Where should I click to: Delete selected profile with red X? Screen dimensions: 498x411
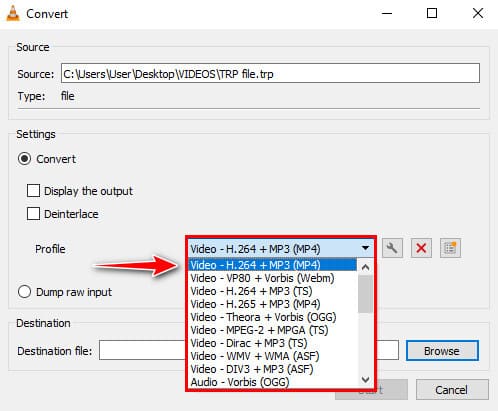click(421, 248)
